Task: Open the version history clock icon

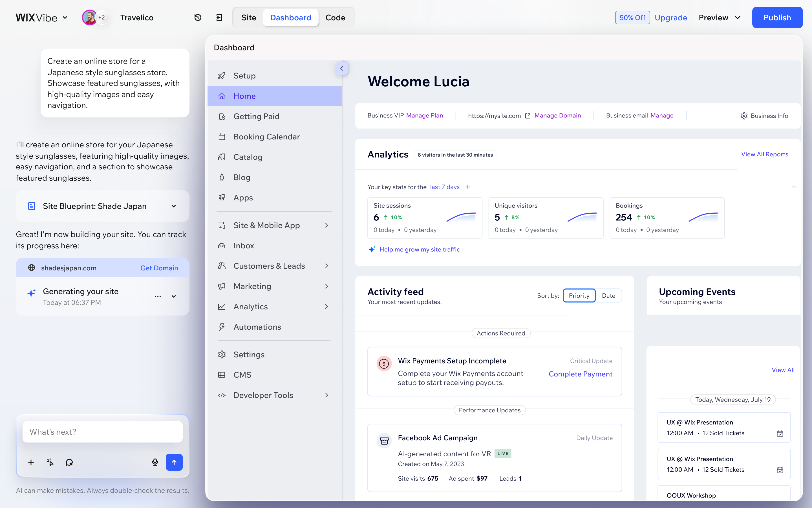Action: [x=198, y=17]
